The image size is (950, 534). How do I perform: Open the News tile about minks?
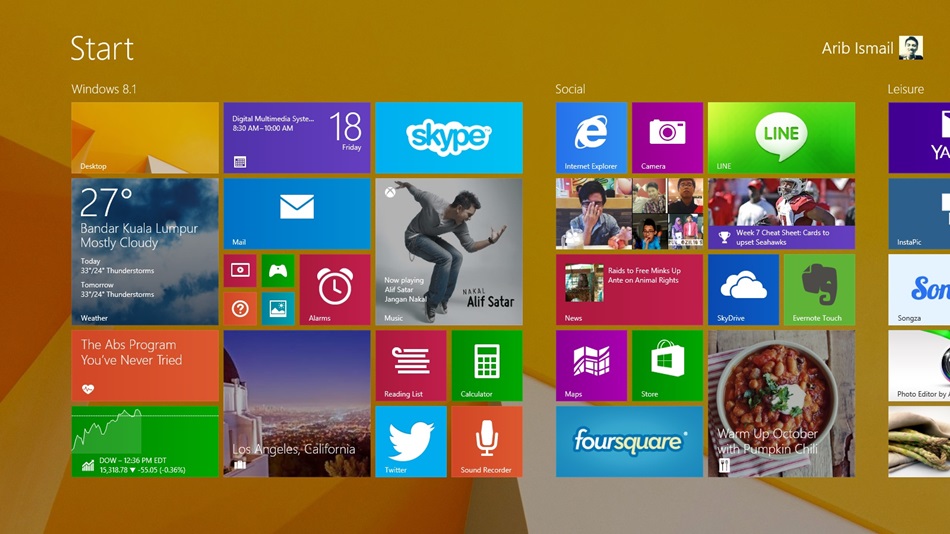pyautogui.click(x=629, y=290)
